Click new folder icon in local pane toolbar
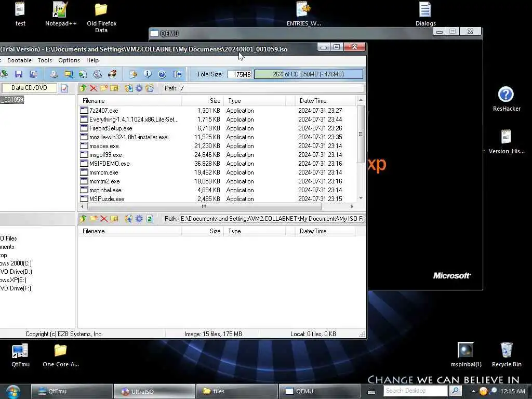 point(94,219)
